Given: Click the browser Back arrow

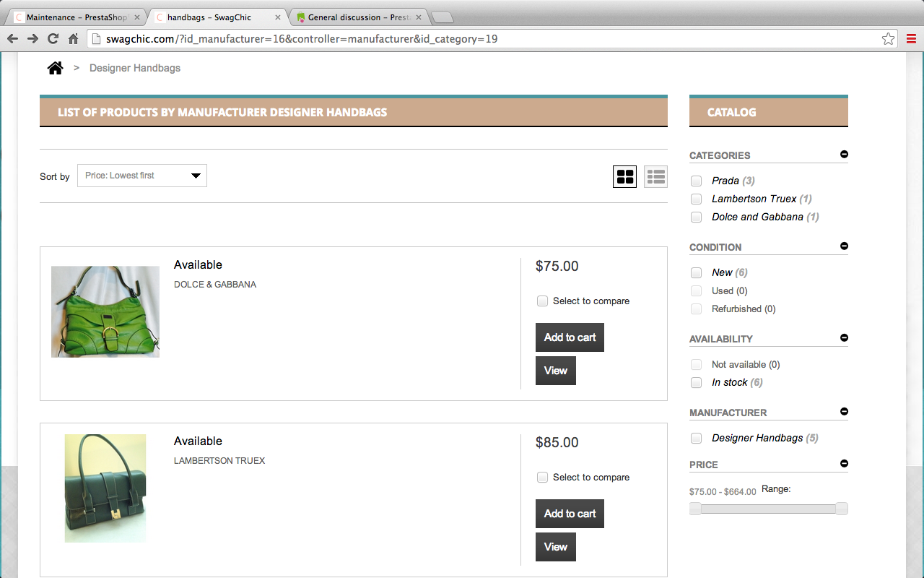Looking at the screenshot, I should [x=13, y=39].
